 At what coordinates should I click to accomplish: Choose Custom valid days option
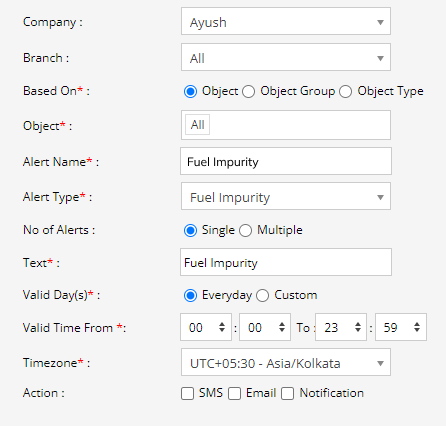pos(262,295)
